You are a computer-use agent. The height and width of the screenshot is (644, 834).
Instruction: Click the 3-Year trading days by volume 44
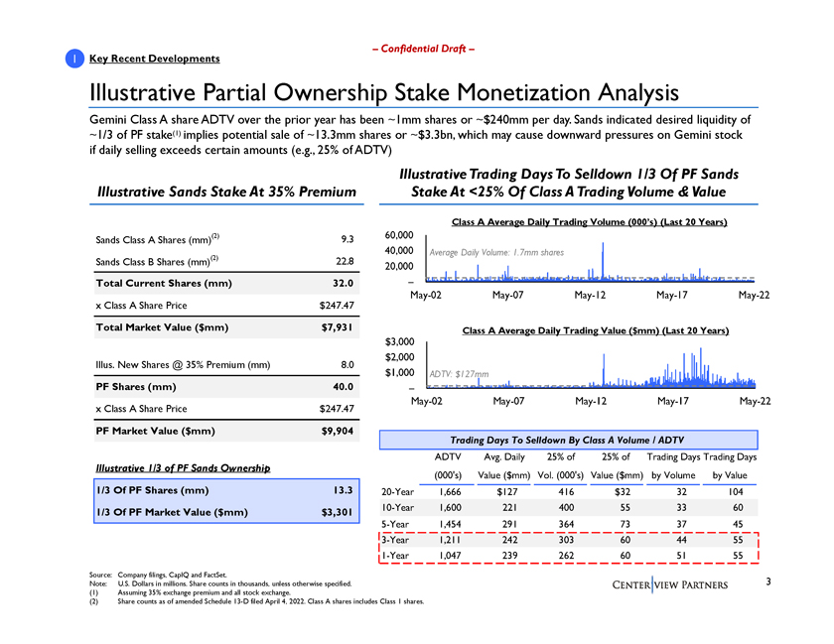coord(681,540)
